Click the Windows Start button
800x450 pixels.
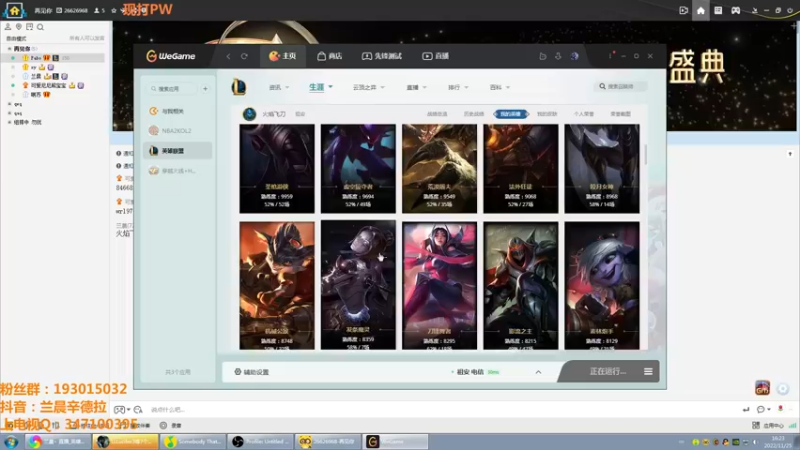pyautogui.click(x=11, y=442)
